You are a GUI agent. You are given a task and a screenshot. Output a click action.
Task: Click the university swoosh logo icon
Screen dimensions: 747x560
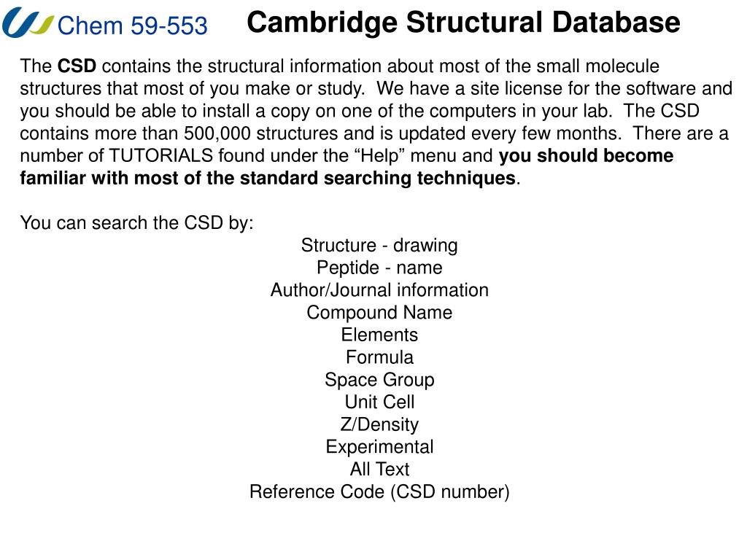(27, 23)
